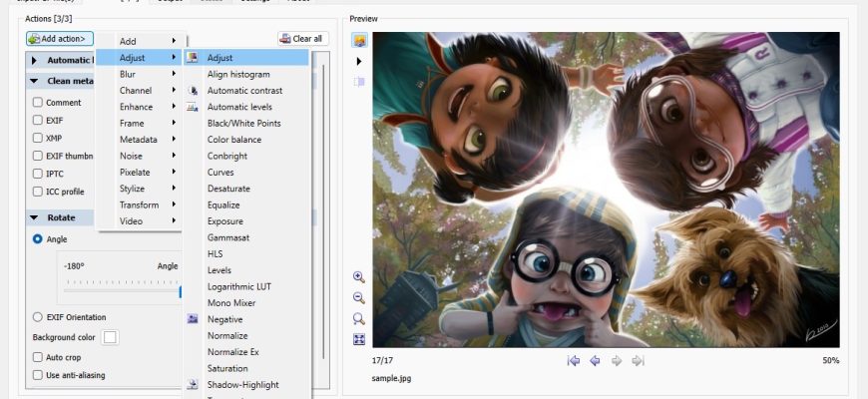Click the icon beside the Adjust submenu entry

pos(193,58)
